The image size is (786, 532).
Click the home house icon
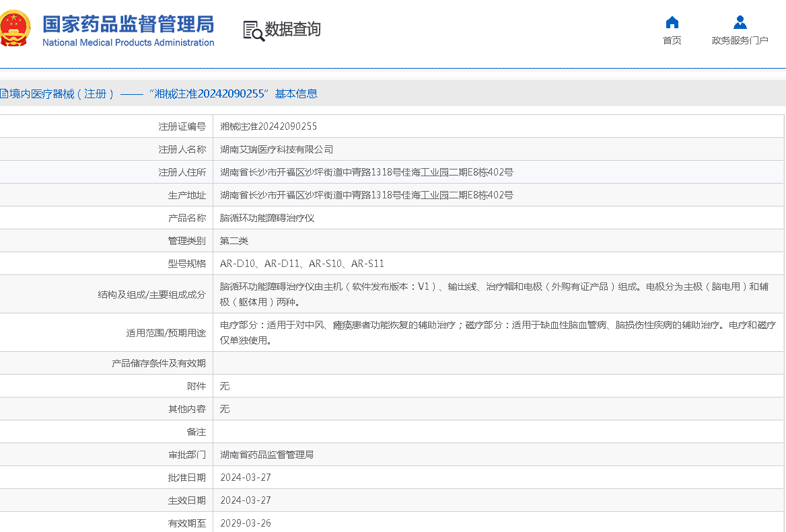pos(672,22)
